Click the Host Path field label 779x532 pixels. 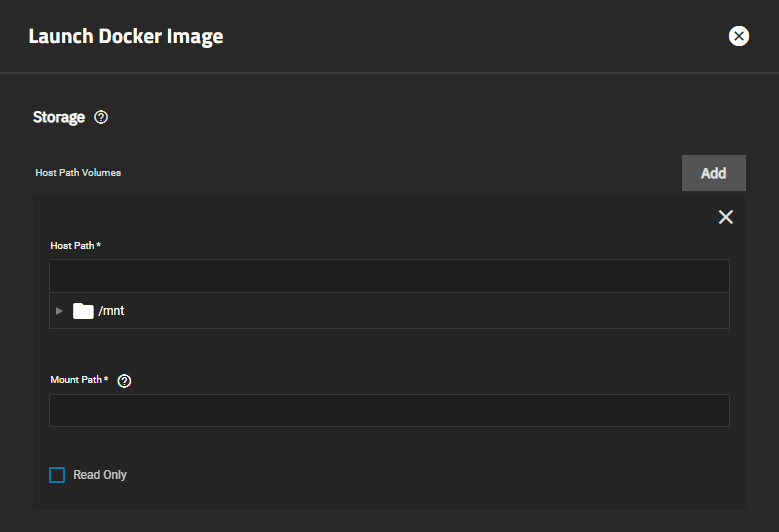(x=72, y=246)
